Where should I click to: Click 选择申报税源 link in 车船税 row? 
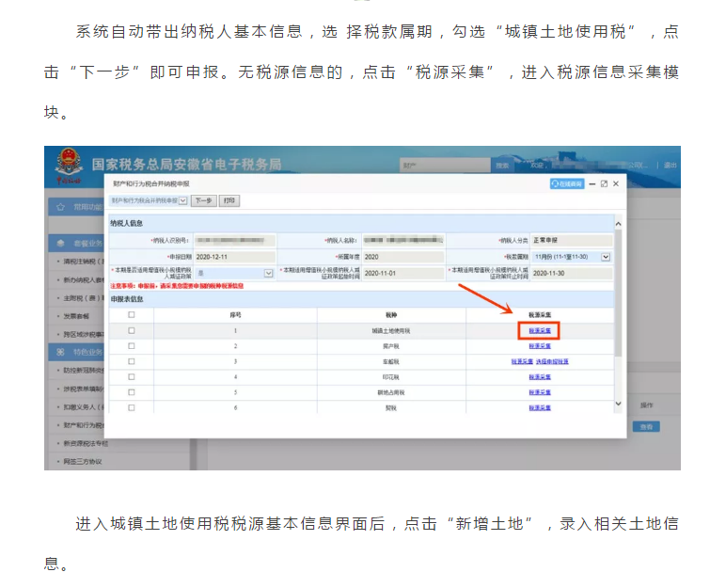coord(552,361)
